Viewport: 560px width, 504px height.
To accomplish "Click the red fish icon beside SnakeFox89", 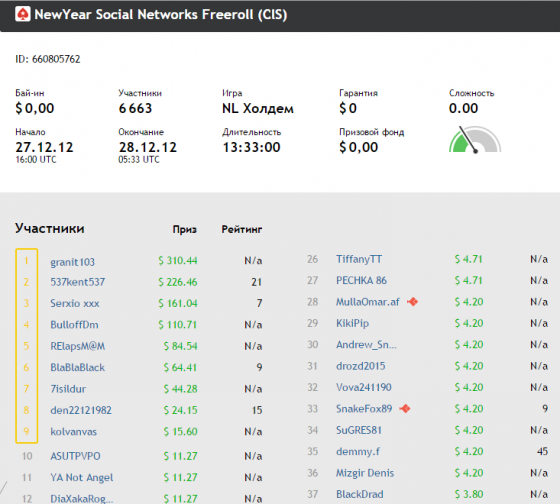I will [x=405, y=408].
